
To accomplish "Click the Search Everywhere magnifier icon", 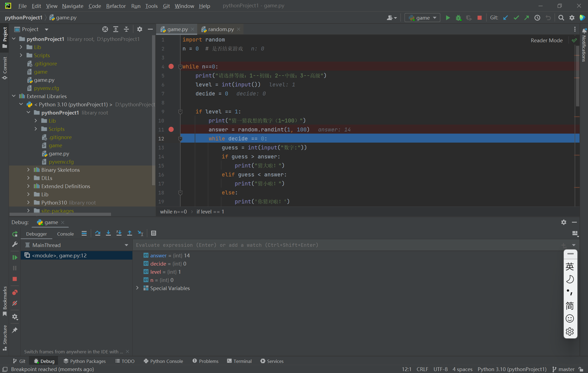I will (561, 18).
